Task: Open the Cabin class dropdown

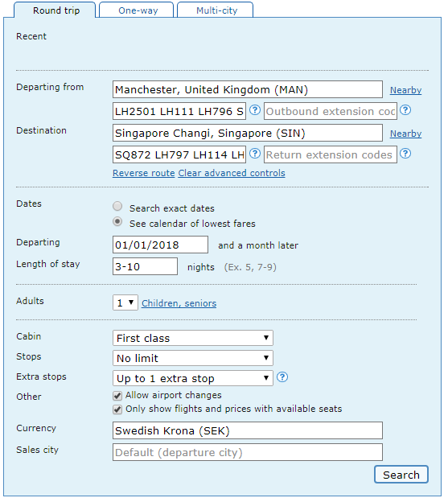Action: coord(193,338)
